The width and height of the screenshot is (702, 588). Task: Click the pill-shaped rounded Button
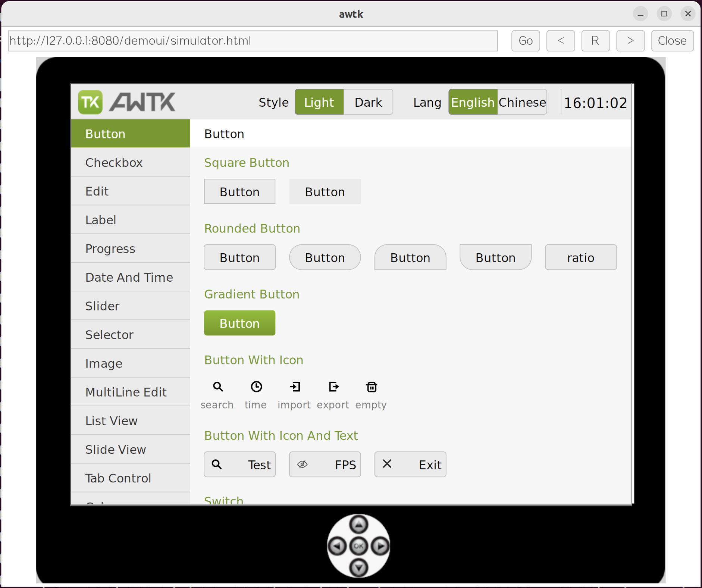coord(325,257)
